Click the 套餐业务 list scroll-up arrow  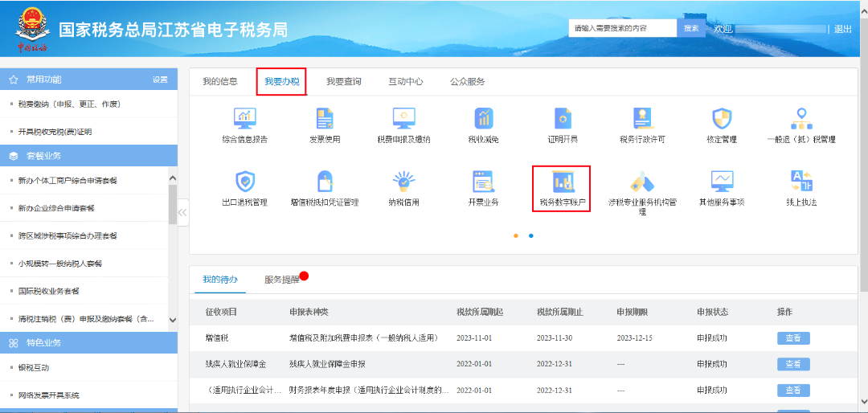point(172,178)
